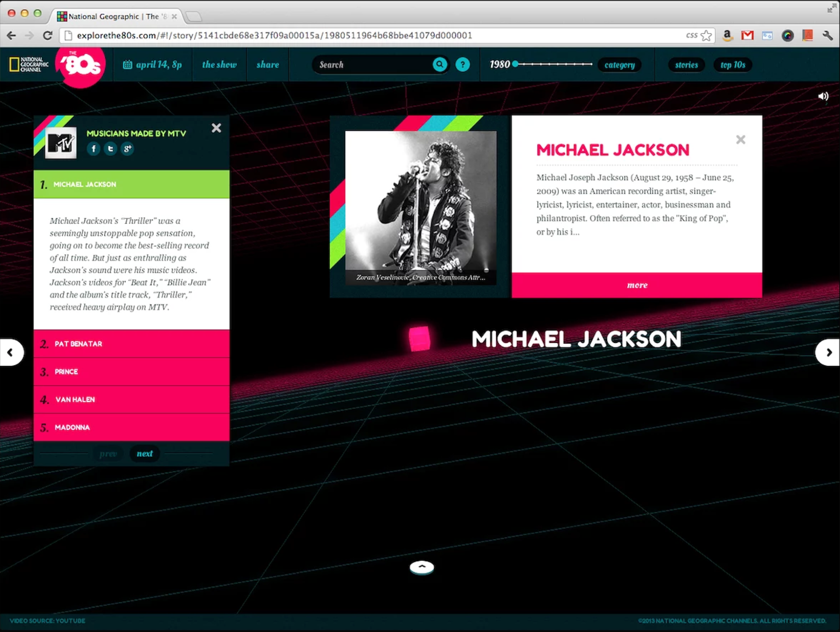Click the orange book extension icon
The image size is (840, 632).
tap(808, 35)
